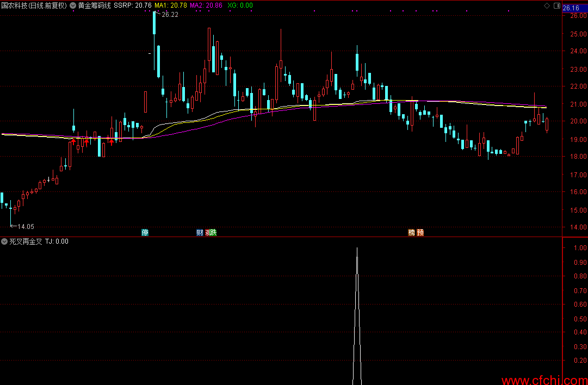Click the 0.40 sub-chart axis label
Viewport: 588px width, 385px height.
[x=580, y=332]
